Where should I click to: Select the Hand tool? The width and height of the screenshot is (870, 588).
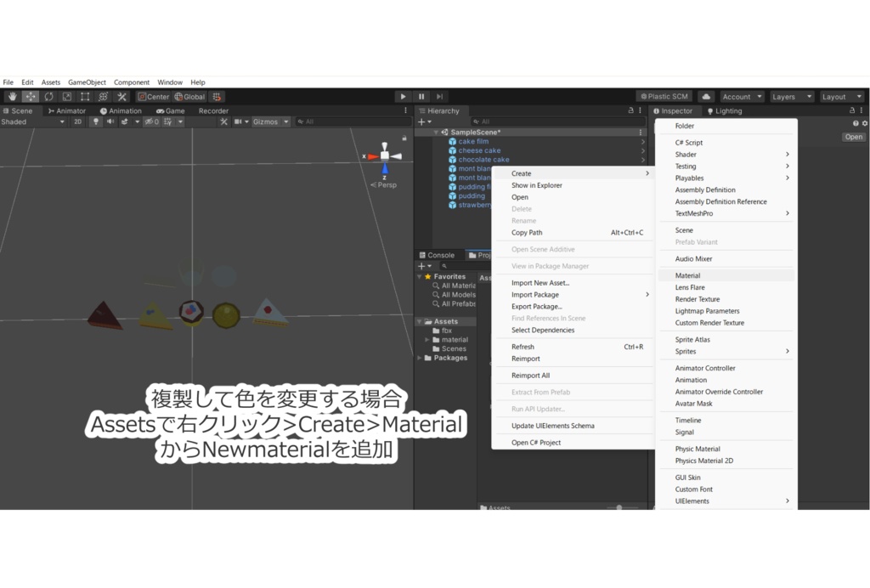point(12,97)
